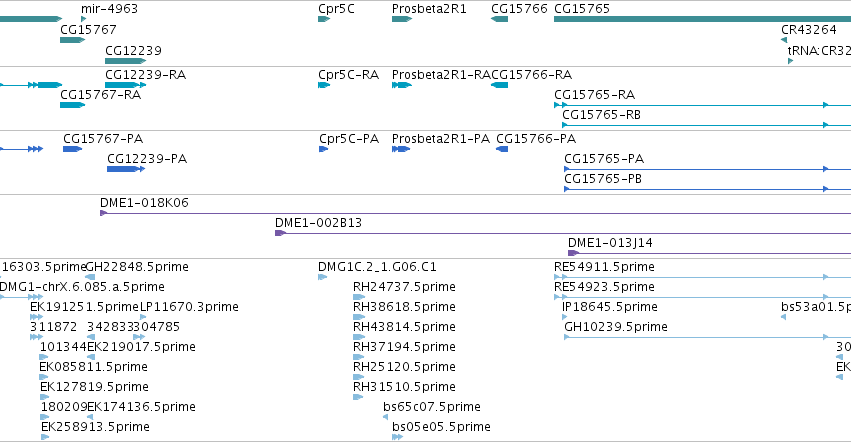Select the CG15765 long gene bar
The width and height of the screenshot is (851, 442).
(x=702, y=19)
